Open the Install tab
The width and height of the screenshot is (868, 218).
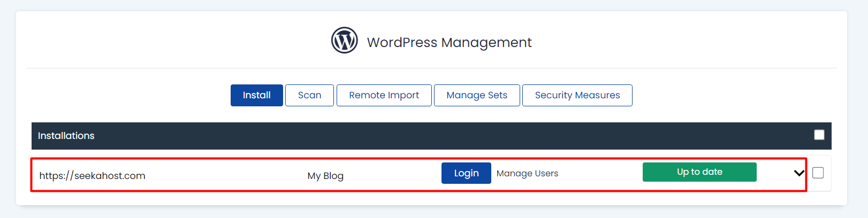pos(256,95)
